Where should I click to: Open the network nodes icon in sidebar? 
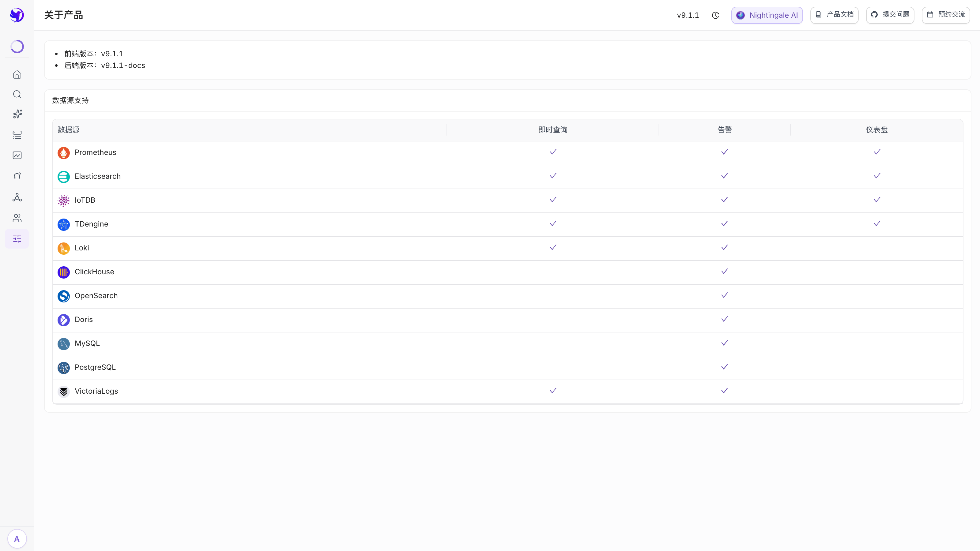click(x=17, y=197)
